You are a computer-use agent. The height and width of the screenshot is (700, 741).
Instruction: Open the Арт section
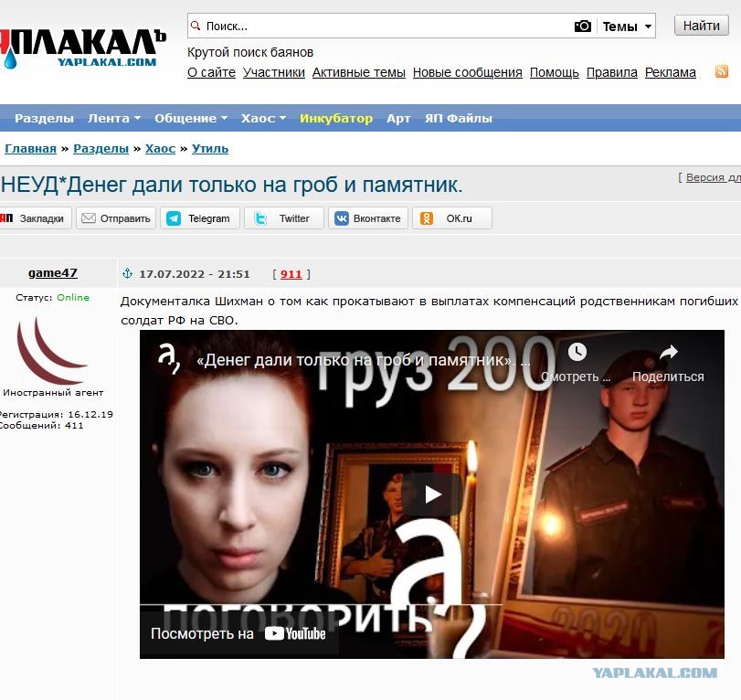click(x=398, y=118)
